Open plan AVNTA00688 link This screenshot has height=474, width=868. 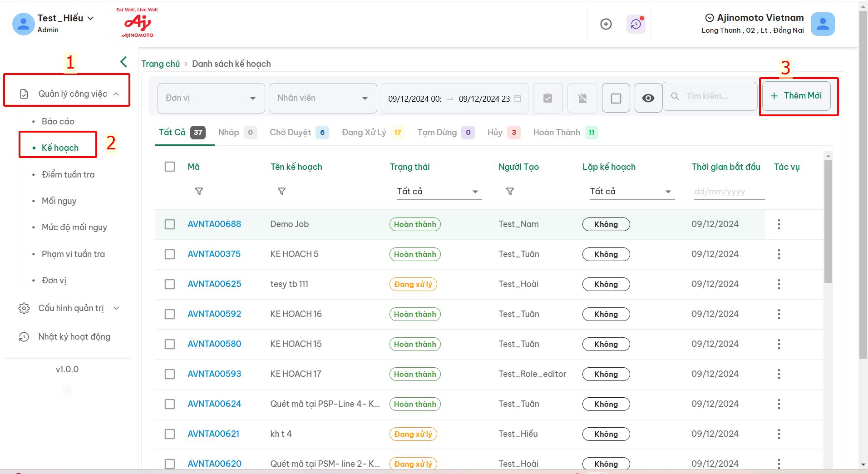coord(214,224)
